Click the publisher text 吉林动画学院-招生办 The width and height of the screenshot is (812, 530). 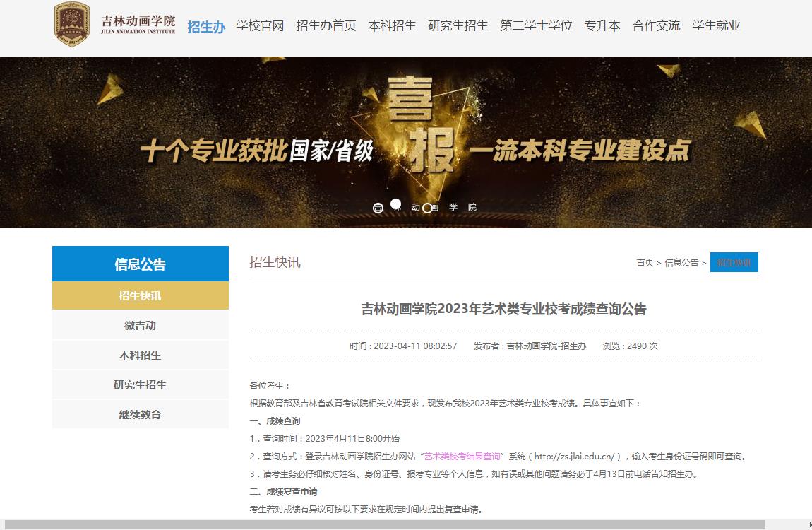547,346
